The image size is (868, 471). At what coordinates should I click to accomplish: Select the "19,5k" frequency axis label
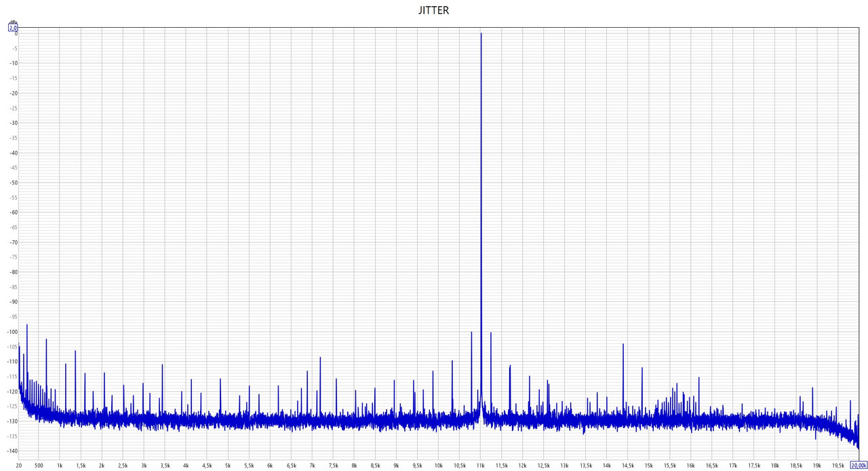(x=838, y=466)
